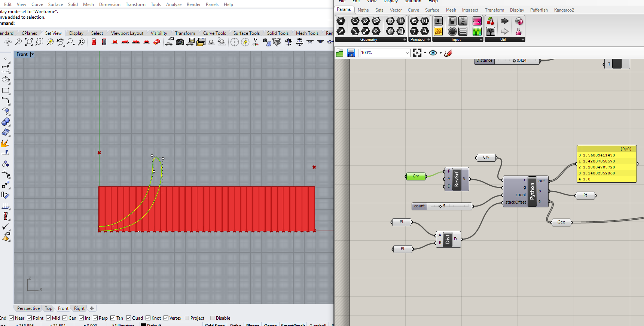The image size is (644, 326).
Task: Toggle Grasshopper preview eye icon
Action: click(x=433, y=53)
